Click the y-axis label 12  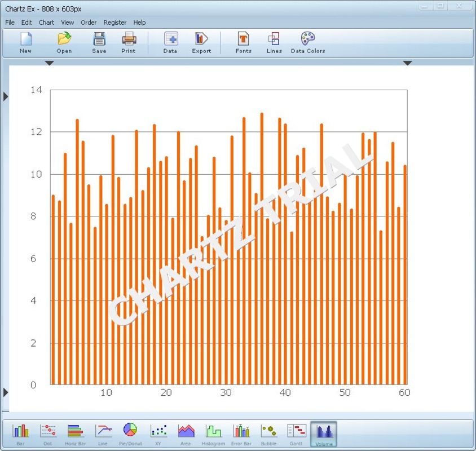(x=36, y=132)
